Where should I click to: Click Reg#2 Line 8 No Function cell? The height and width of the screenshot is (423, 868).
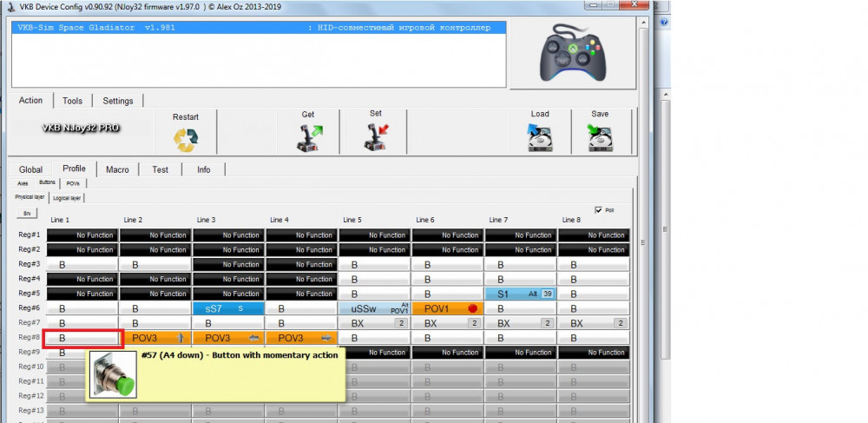(594, 249)
